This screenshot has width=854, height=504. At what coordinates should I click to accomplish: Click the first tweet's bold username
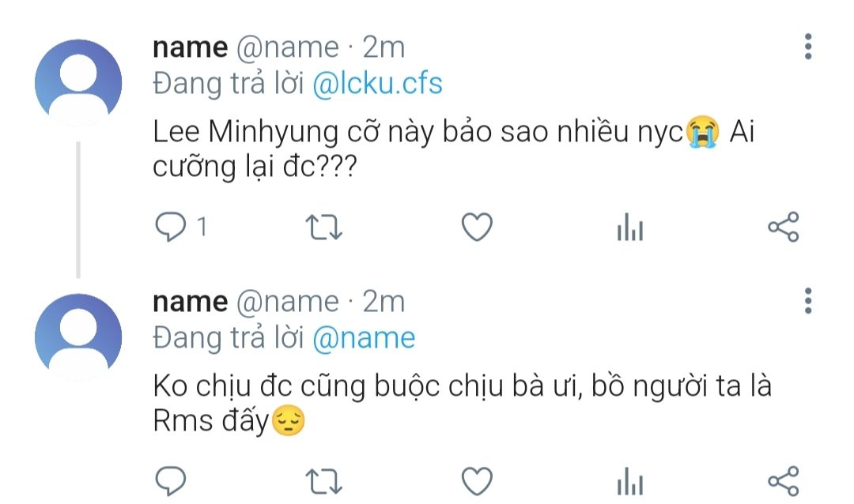(x=190, y=47)
